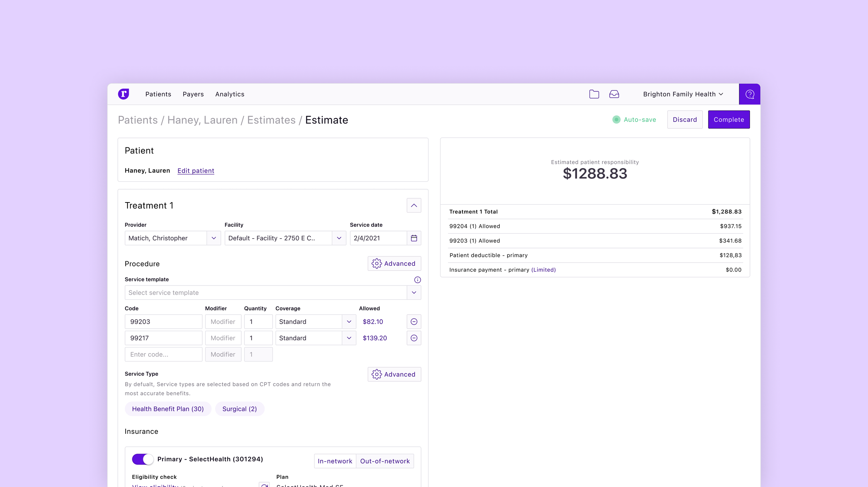Remove the 99203 code row
The width and height of the screenshot is (868, 487).
click(414, 322)
